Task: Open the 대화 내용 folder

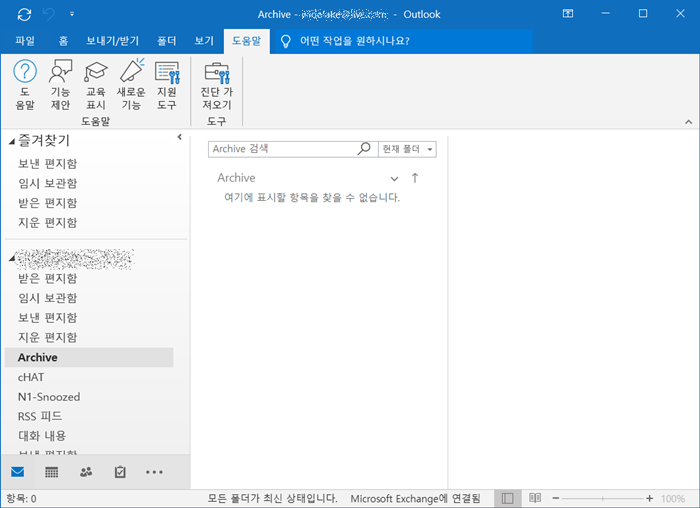Action: [x=42, y=436]
